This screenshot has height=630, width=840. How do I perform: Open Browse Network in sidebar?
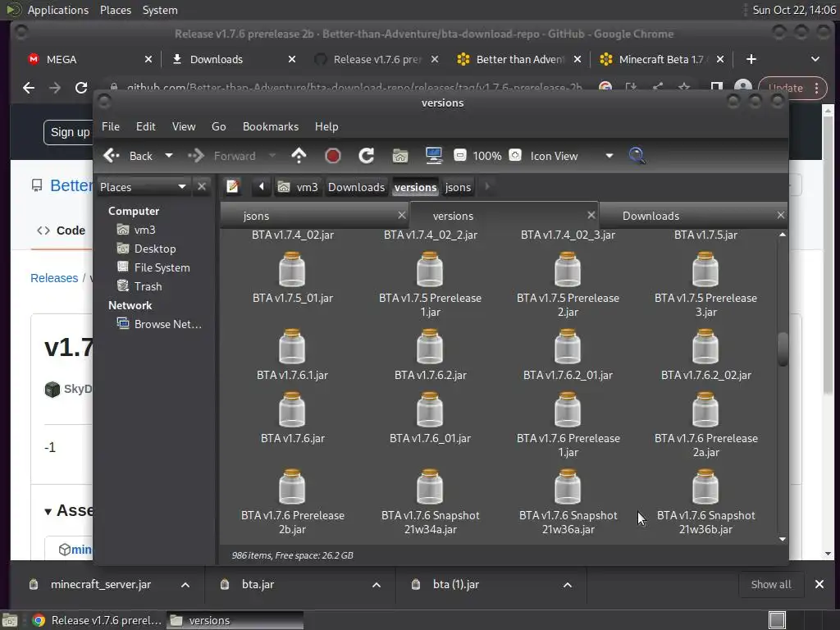(x=167, y=324)
